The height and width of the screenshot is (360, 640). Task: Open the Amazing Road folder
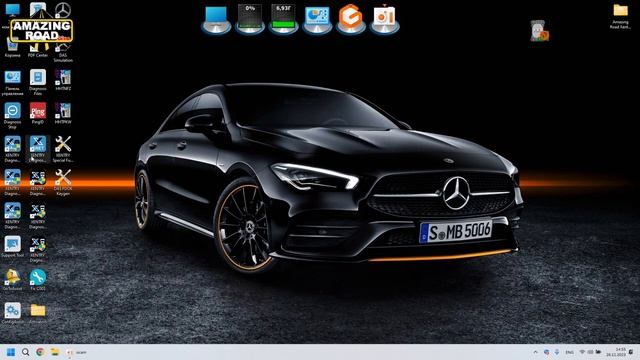tap(620, 16)
